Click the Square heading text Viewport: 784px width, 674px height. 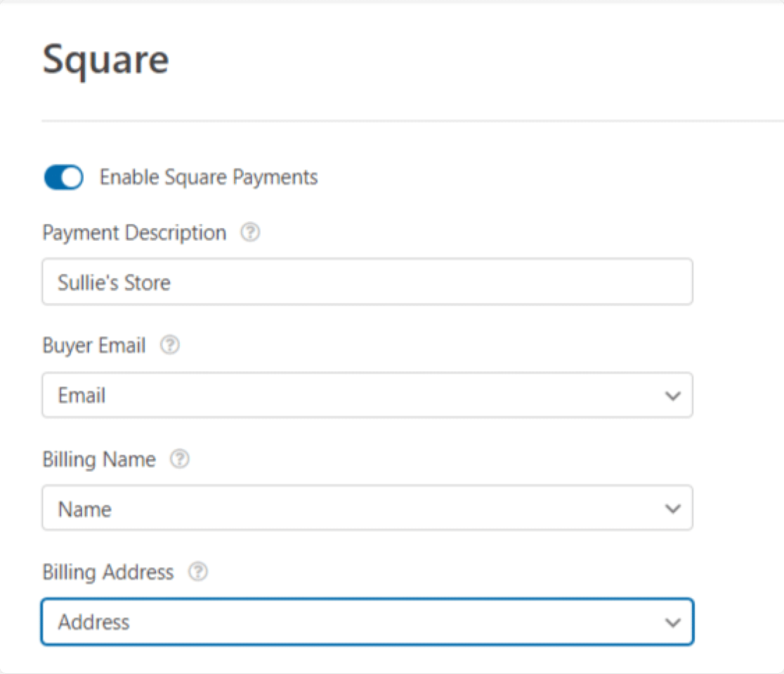pos(106,60)
